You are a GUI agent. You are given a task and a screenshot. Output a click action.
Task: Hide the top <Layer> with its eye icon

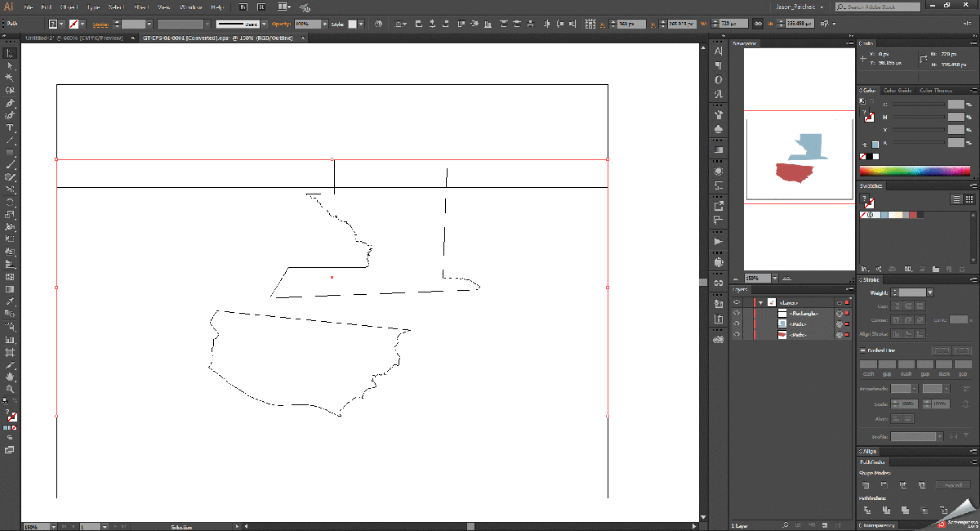point(737,302)
